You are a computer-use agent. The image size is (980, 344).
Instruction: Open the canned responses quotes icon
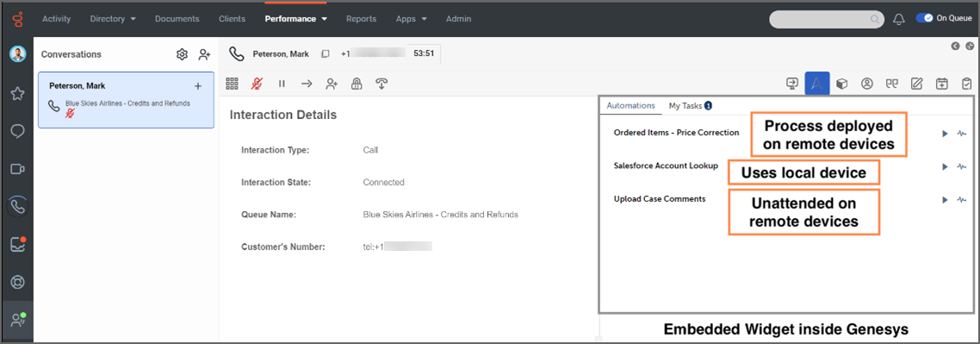(892, 83)
